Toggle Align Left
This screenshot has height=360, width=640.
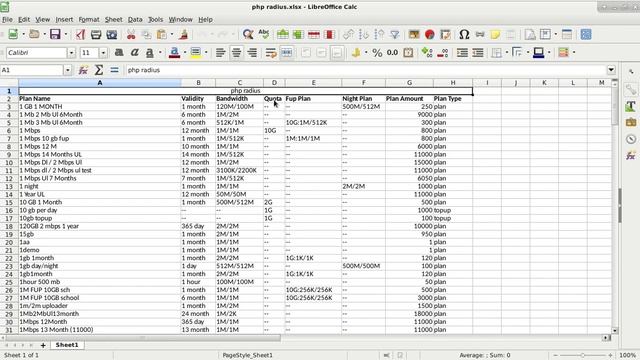(x=220, y=53)
